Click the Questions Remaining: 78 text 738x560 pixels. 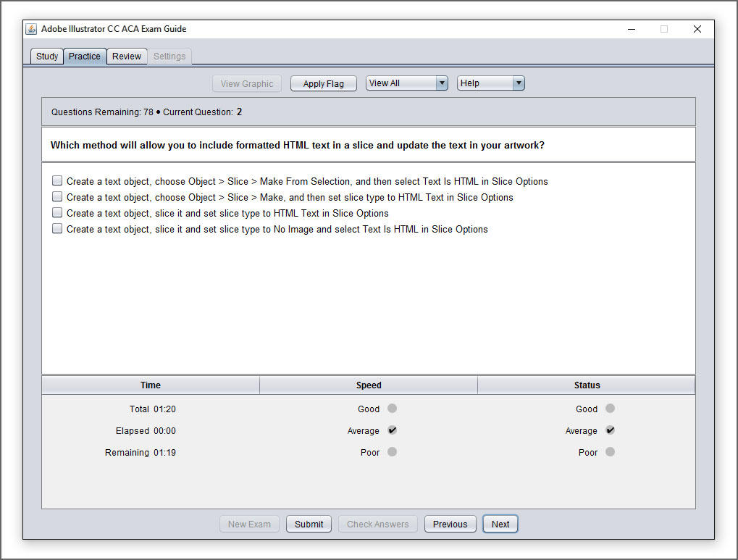102,112
